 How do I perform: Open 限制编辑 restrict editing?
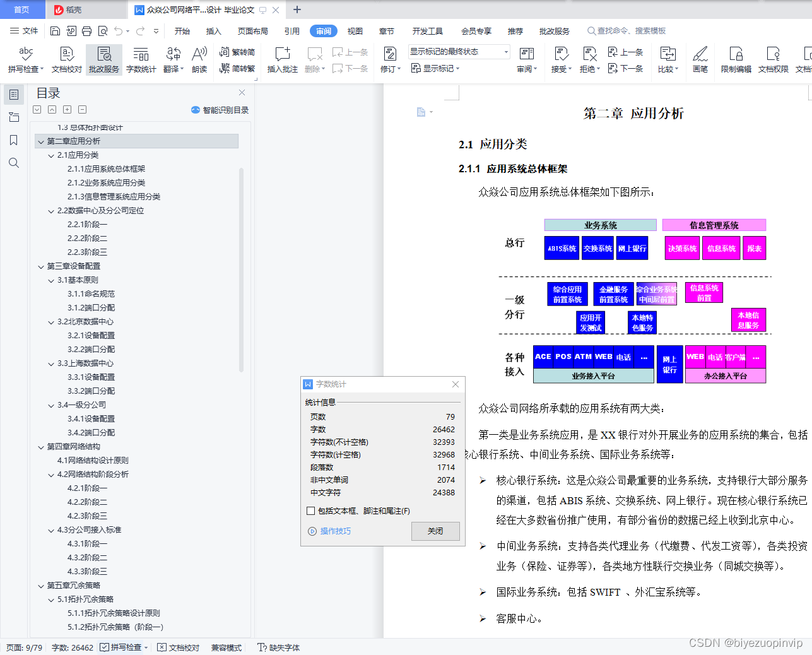tap(736, 60)
